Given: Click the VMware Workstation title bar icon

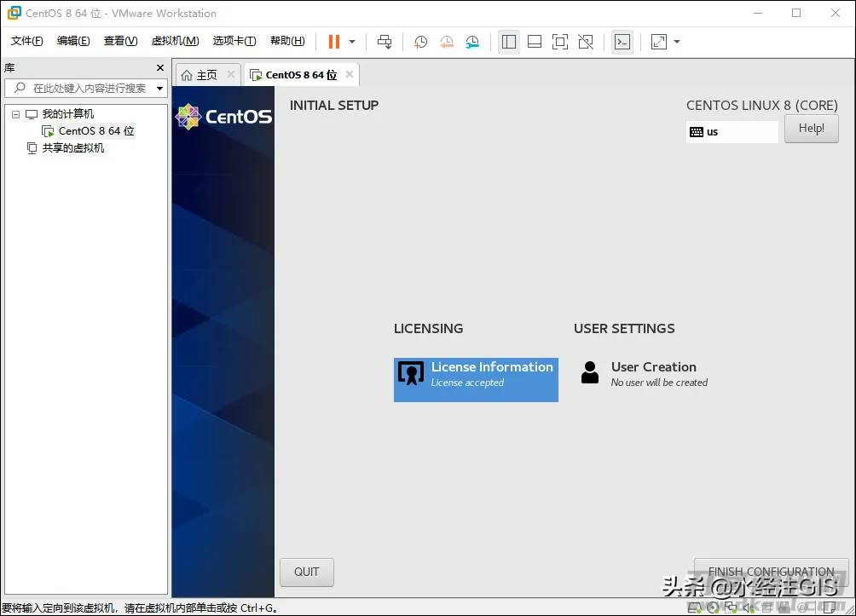Looking at the screenshot, I should [14, 13].
